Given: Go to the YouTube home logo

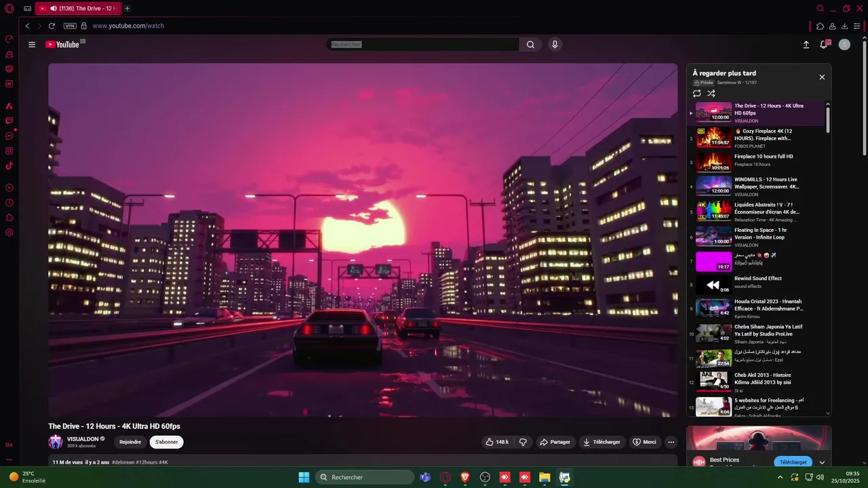Looking at the screenshot, I should tap(62, 45).
